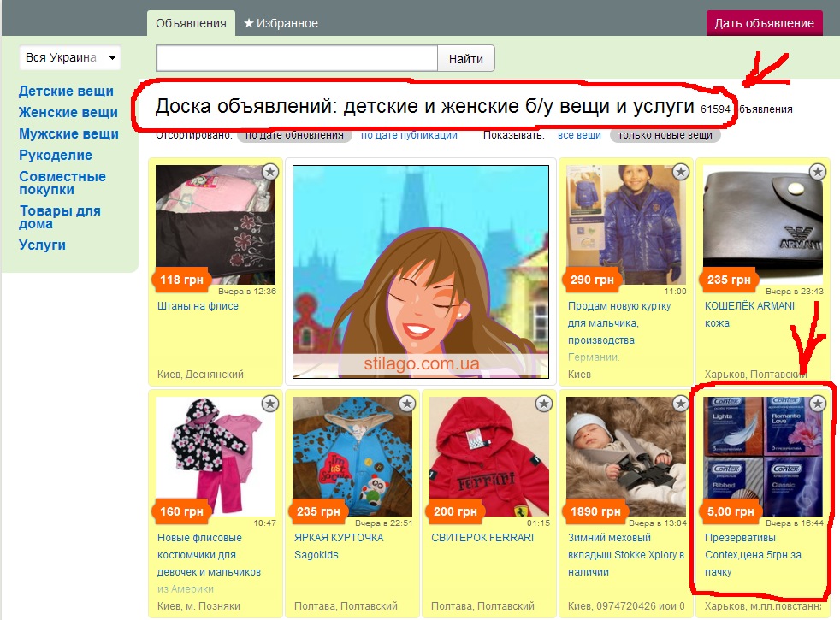Screen dimensions: 840x620
Task: Open the Избранное tab
Action: click(281, 23)
